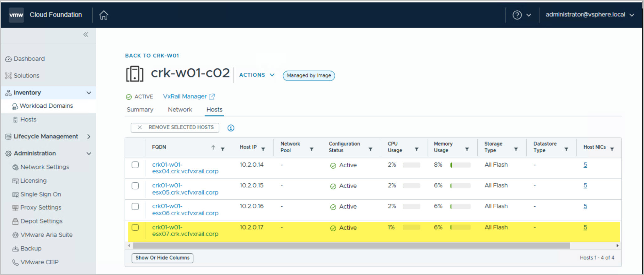Switch to the Network tab
Viewport: 644px width, 275px height.
point(180,110)
